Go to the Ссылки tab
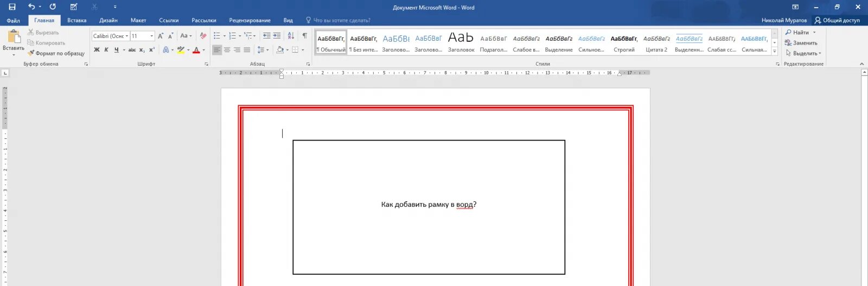The image size is (868, 286). [169, 21]
